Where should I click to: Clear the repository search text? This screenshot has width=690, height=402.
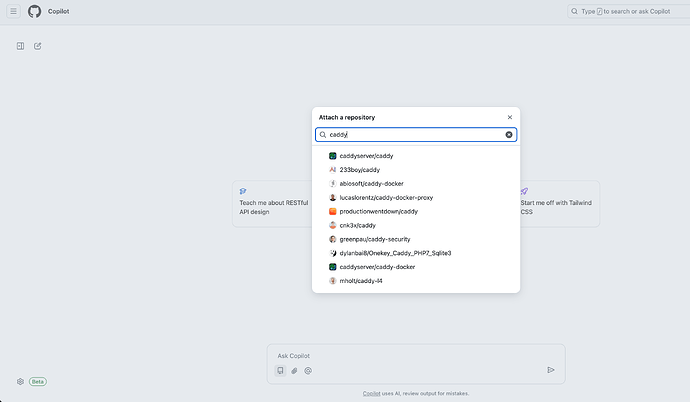pyautogui.click(x=509, y=135)
